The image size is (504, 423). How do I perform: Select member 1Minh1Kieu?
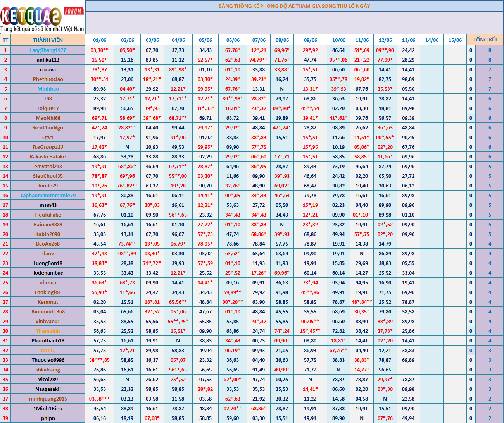pos(48,408)
